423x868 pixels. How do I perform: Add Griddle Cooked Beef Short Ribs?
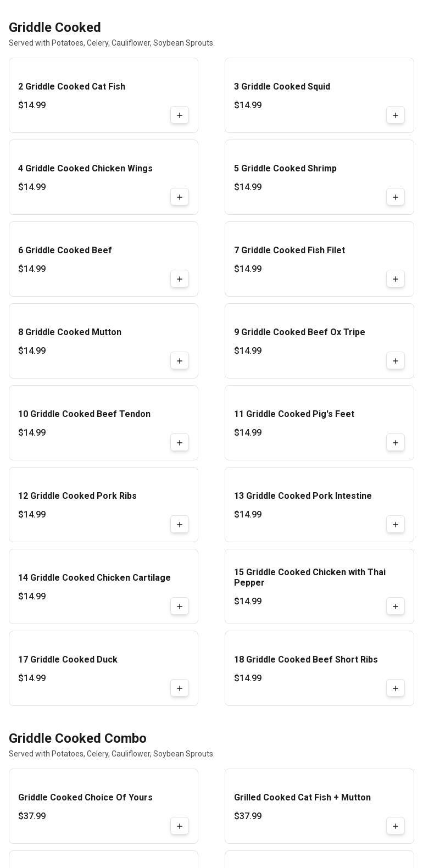point(396,688)
